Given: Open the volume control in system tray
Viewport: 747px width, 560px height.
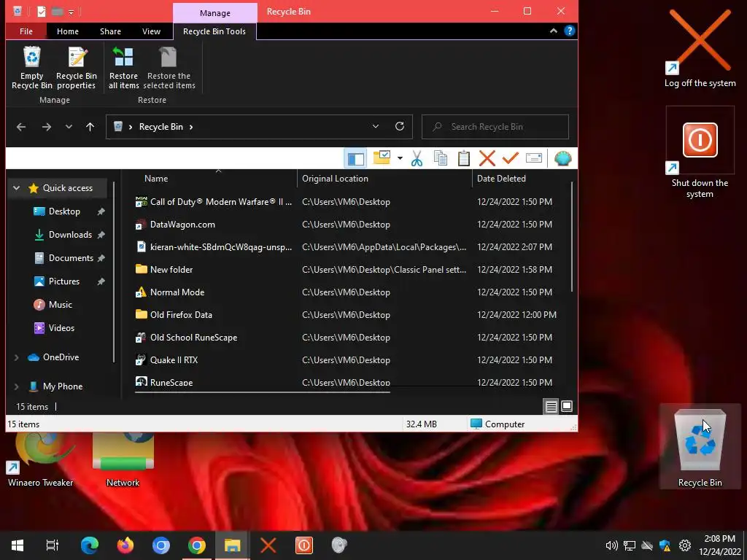Looking at the screenshot, I should [612, 545].
